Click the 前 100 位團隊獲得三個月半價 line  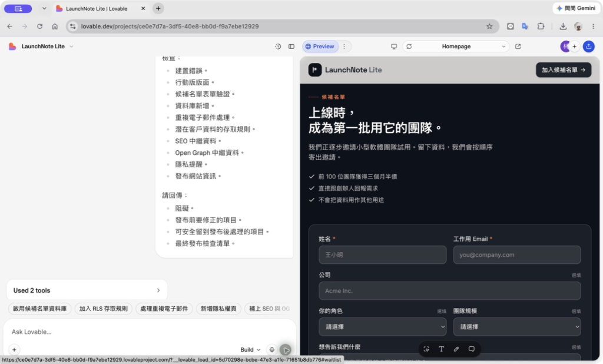pos(357,177)
